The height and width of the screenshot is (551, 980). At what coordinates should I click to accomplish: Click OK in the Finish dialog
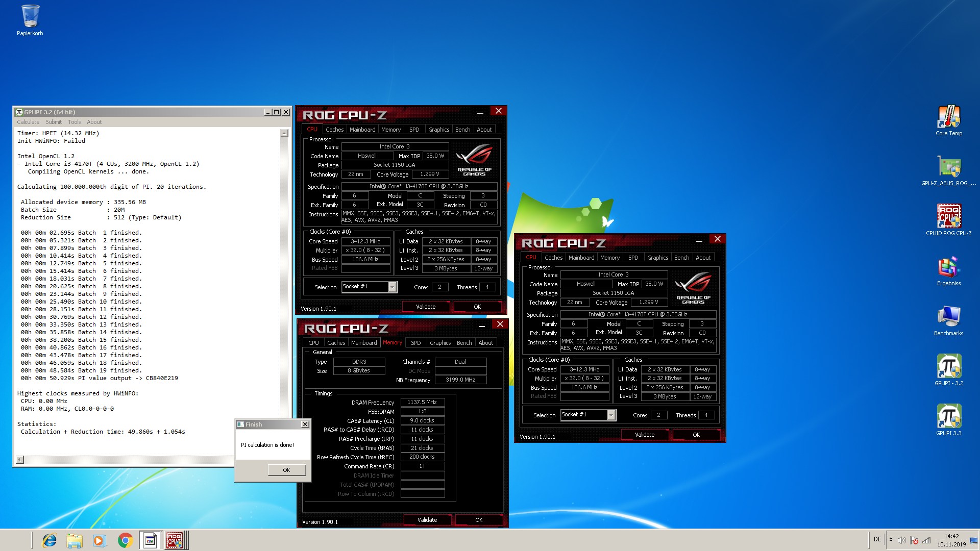(286, 470)
